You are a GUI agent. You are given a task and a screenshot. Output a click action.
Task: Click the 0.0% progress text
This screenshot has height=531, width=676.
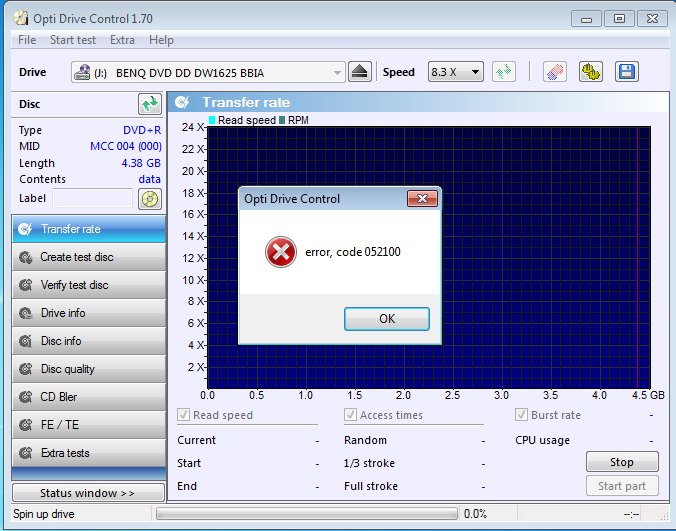click(x=475, y=514)
